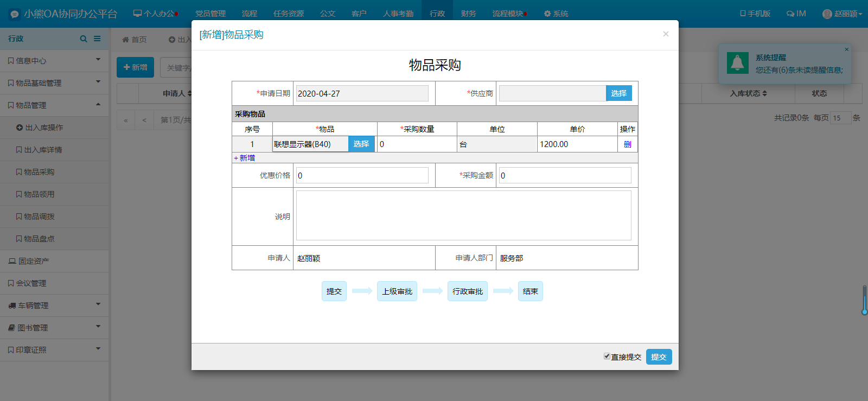Image resolution: width=868 pixels, height=401 pixels.
Task: Focus the 供应商 input field
Action: tap(552, 93)
